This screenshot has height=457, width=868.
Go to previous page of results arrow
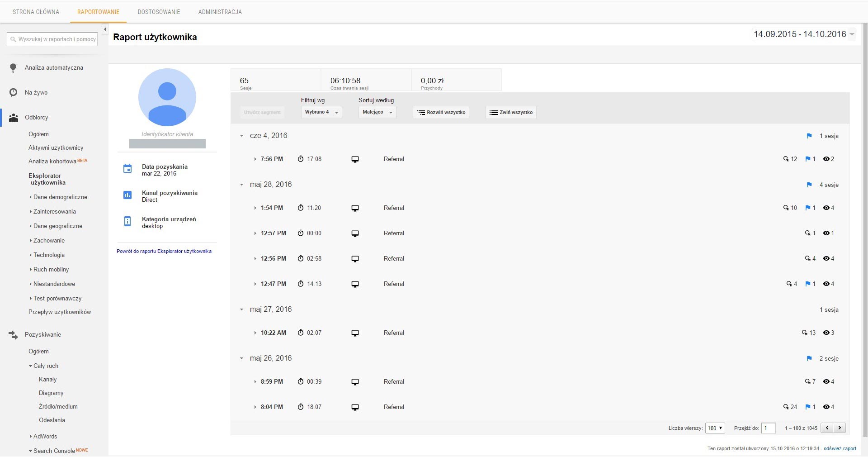[827, 428]
